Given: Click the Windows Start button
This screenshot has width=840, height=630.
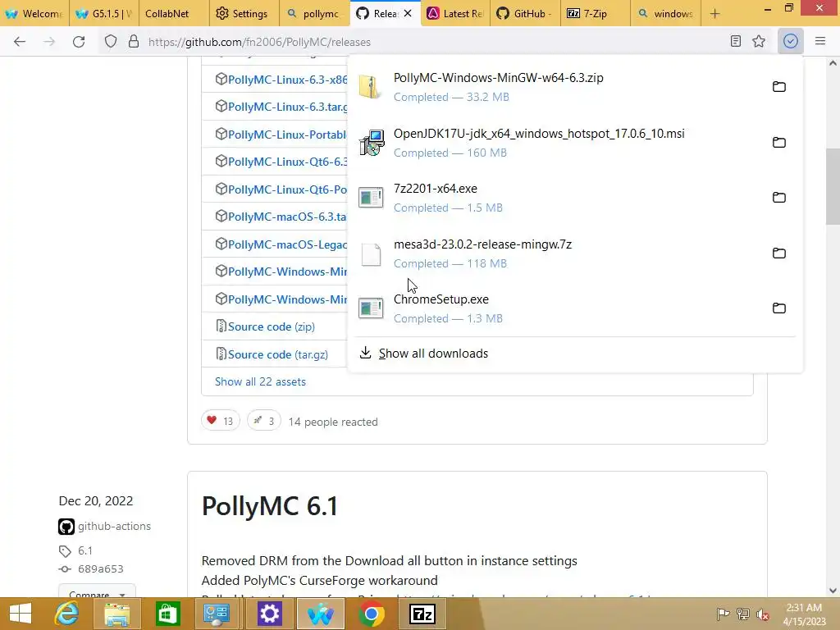Looking at the screenshot, I should pos(21,614).
